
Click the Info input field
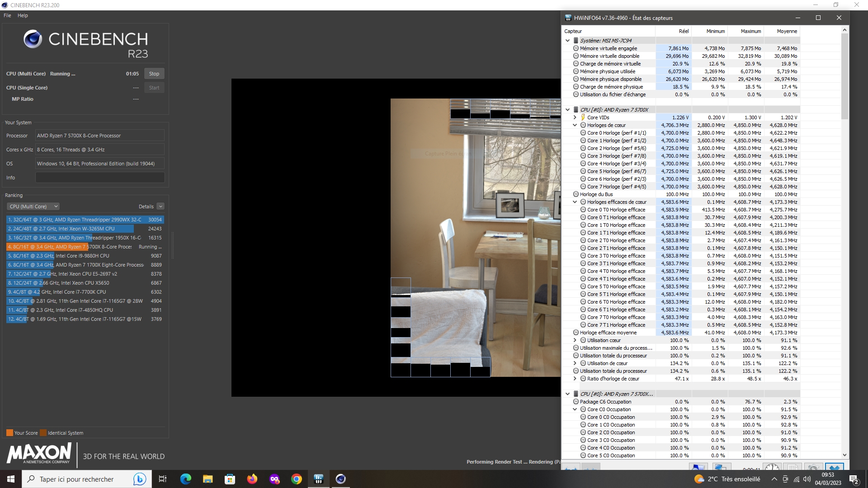(x=100, y=178)
